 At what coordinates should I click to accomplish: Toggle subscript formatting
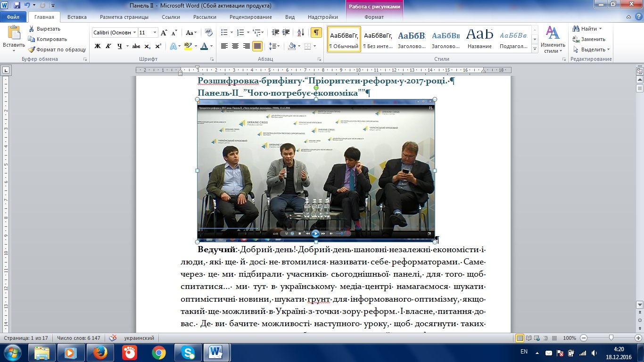click(147, 46)
